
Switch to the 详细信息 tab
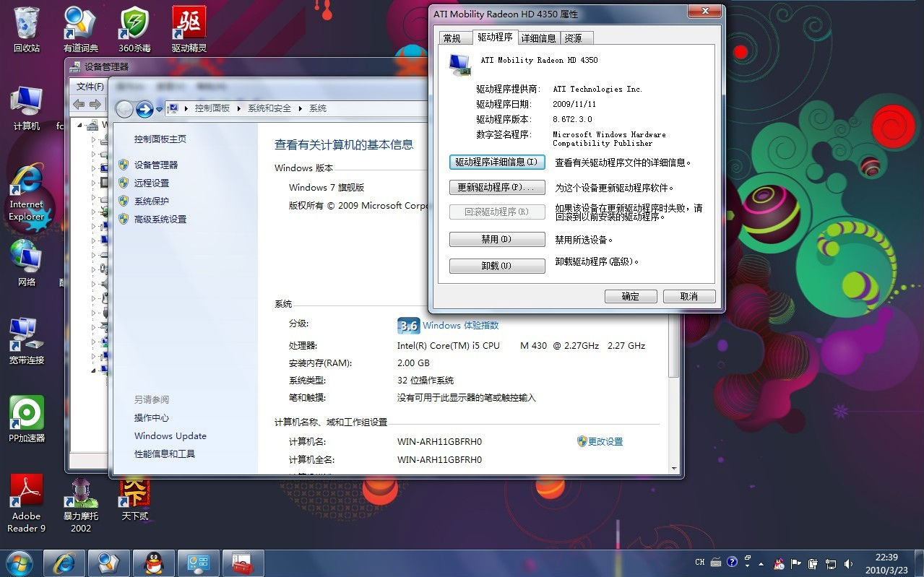click(538, 38)
